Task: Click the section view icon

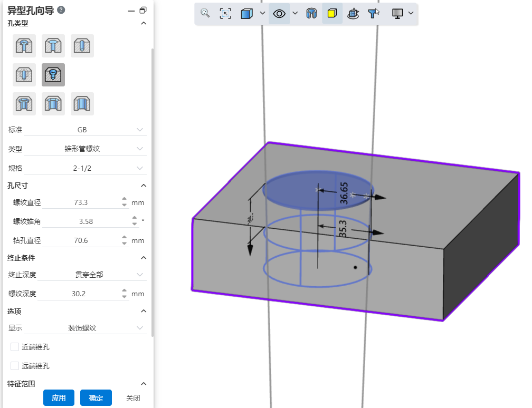Action: pyautogui.click(x=312, y=14)
